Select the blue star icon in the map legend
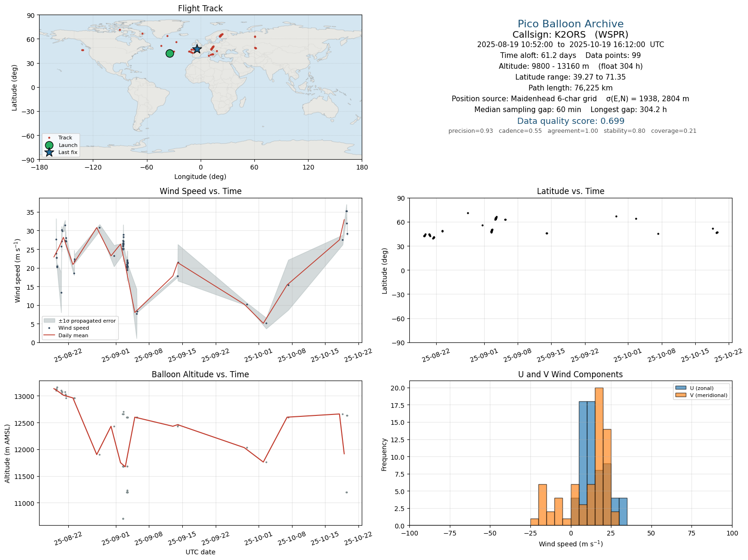748x560 pixels. 49,152
